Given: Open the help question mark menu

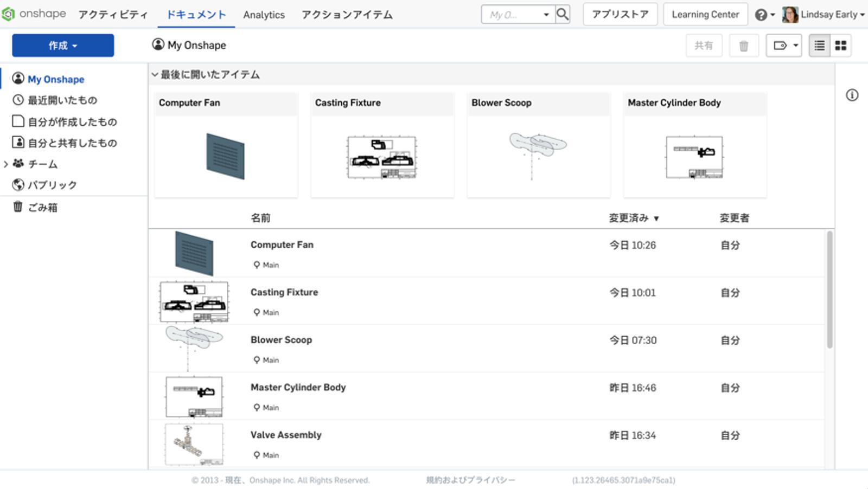Looking at the screenshot, I should pos(764,15).
